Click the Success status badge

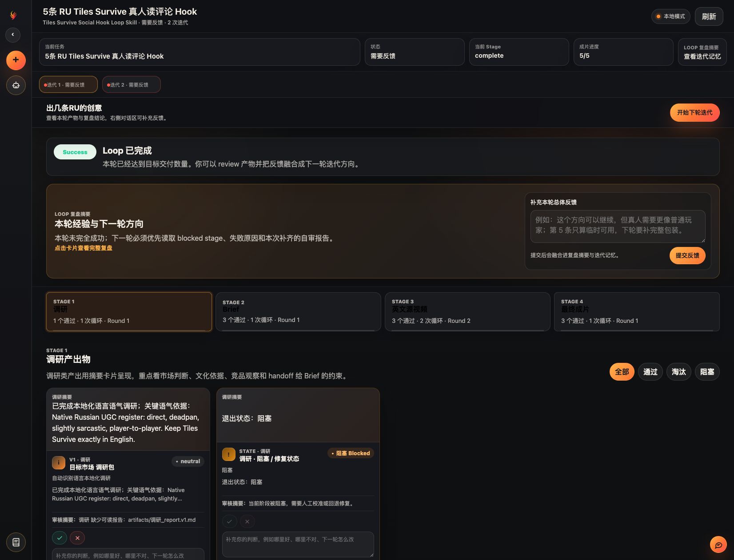point(75,152)
